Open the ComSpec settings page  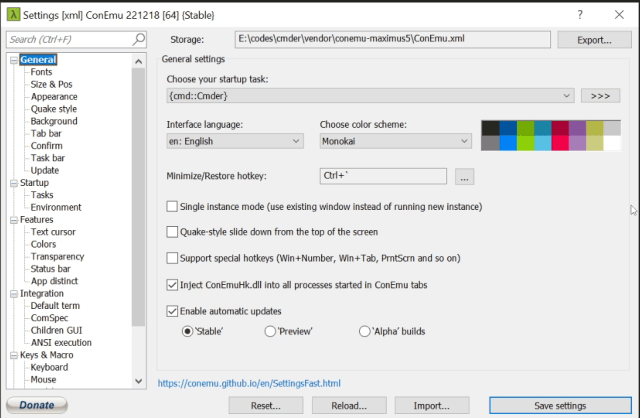coord(49,318)
